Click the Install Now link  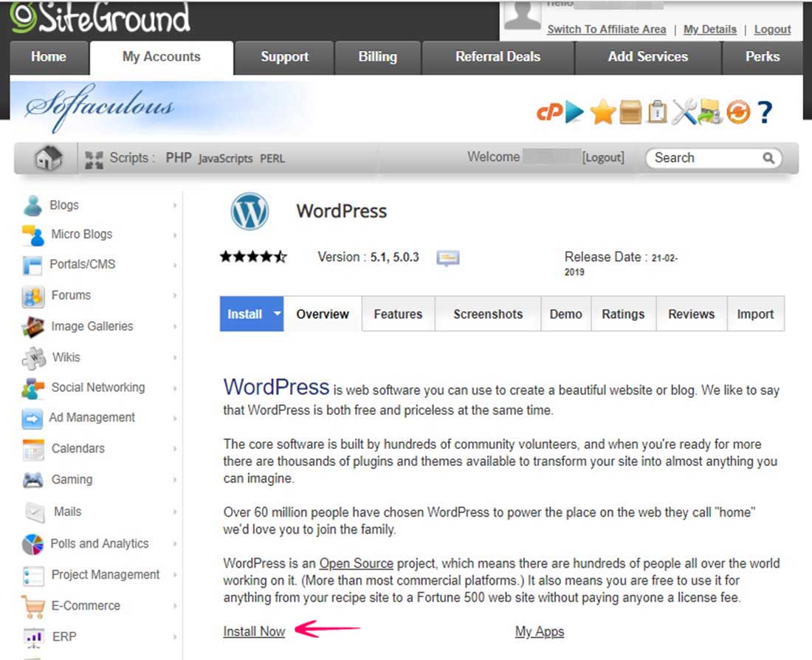254,631
